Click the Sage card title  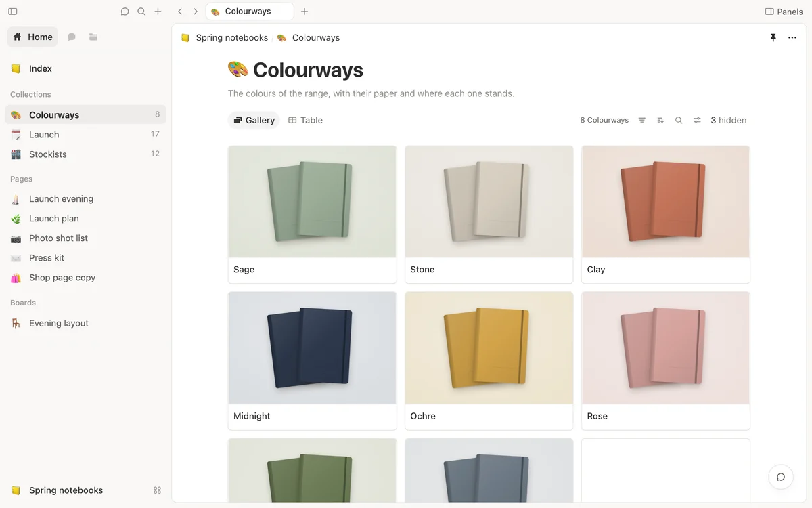pyautogui.click(x=244, y=270)
